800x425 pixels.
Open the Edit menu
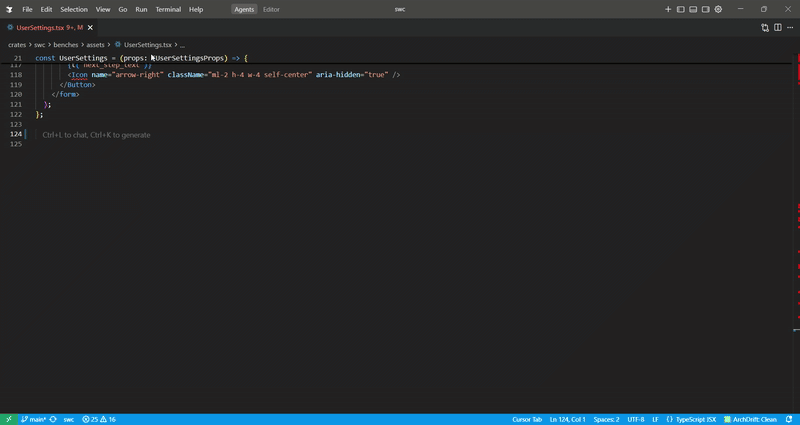pyautogui.click(x=46, y=9)
